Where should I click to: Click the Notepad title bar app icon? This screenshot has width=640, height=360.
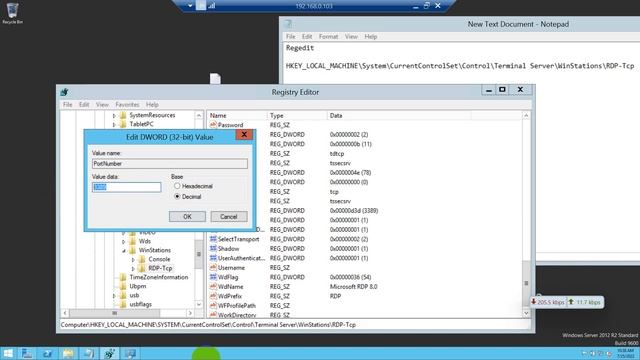[288, 24]
